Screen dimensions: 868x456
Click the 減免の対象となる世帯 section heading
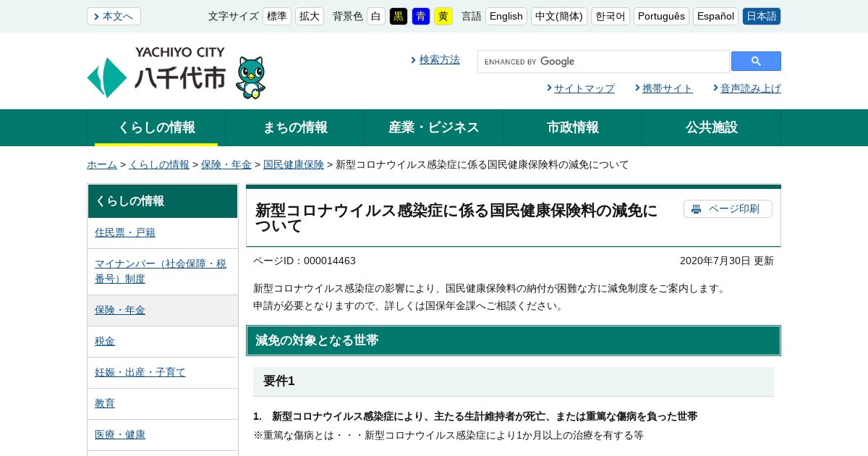point(514,340)
